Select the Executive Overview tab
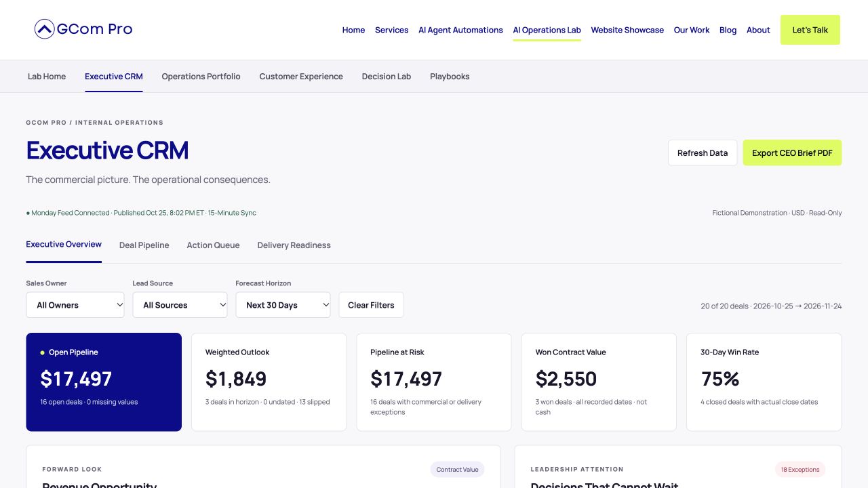The image size is (868, 488). click(64, 245)
